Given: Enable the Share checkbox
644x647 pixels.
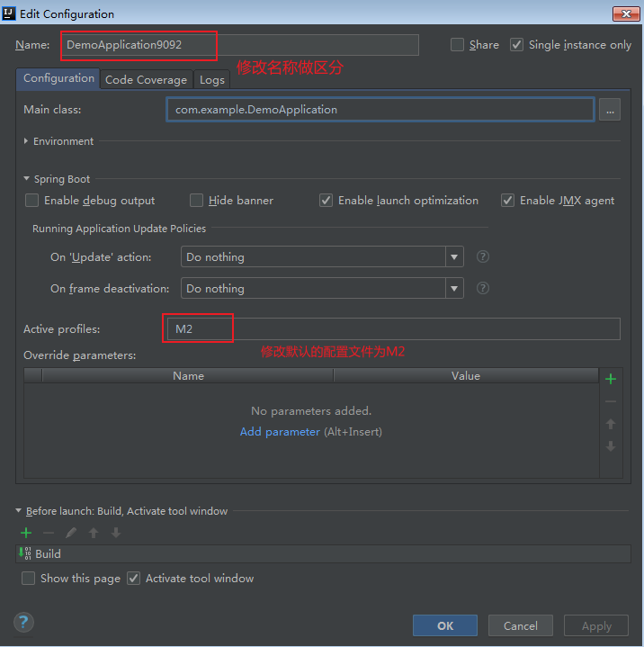Looking at the screenshot, I should point(457,45).
